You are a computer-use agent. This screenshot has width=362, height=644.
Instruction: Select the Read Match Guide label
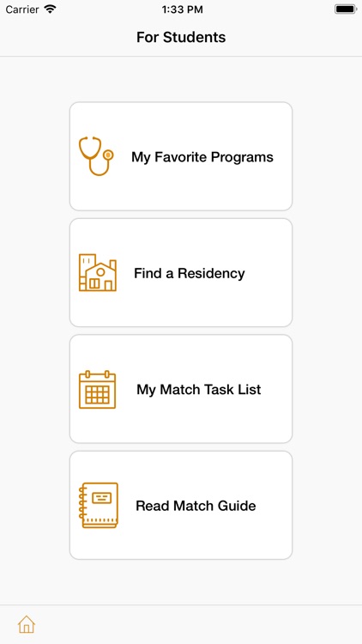pos(196,506)
